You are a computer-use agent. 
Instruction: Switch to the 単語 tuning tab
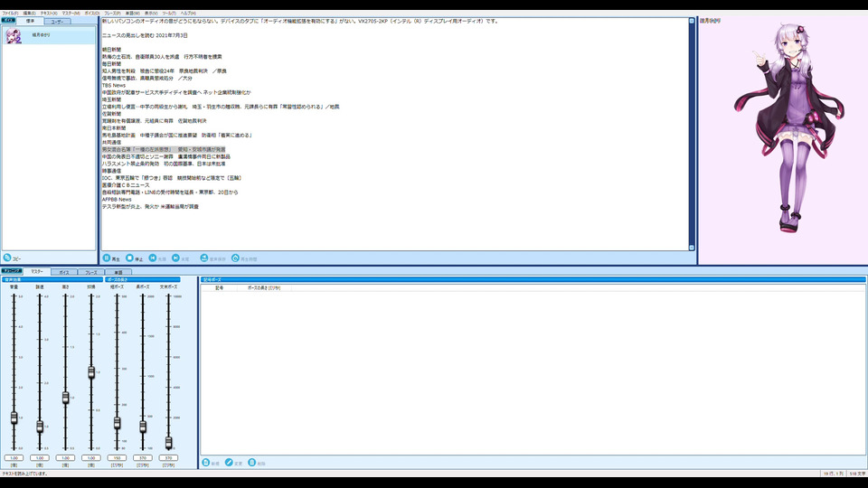point(118,272)
